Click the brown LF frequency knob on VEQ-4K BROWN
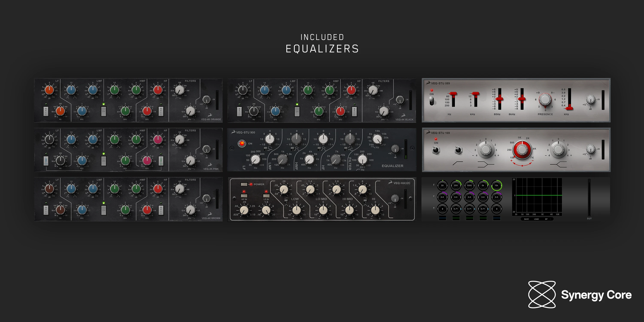The image size is (644, 322). coord(60,210)
